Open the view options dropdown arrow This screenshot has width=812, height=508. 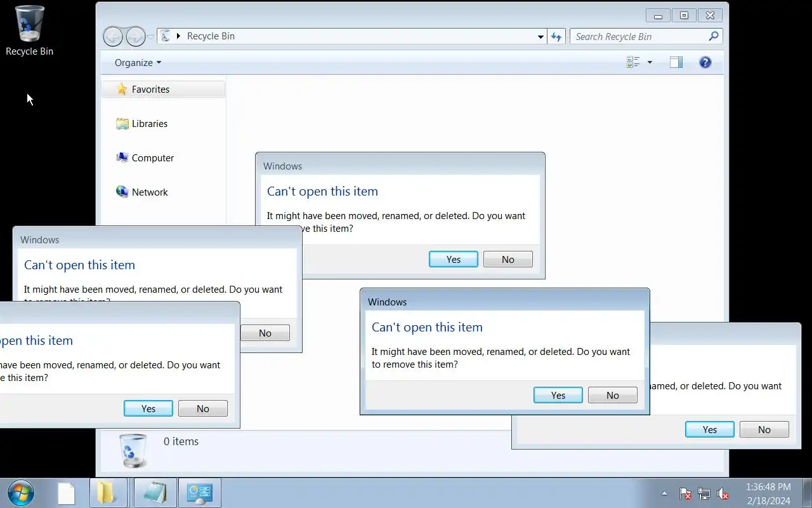(x=650, y=62)
